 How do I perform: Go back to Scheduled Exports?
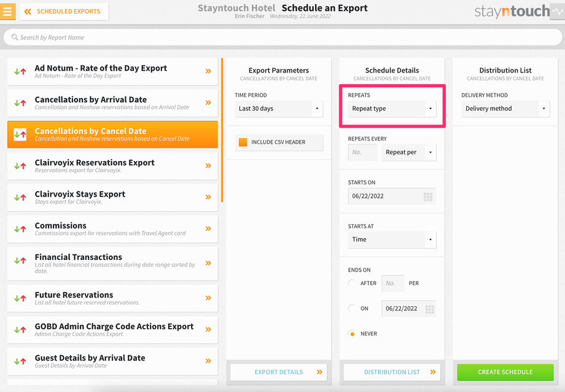[x=64, y=12]
